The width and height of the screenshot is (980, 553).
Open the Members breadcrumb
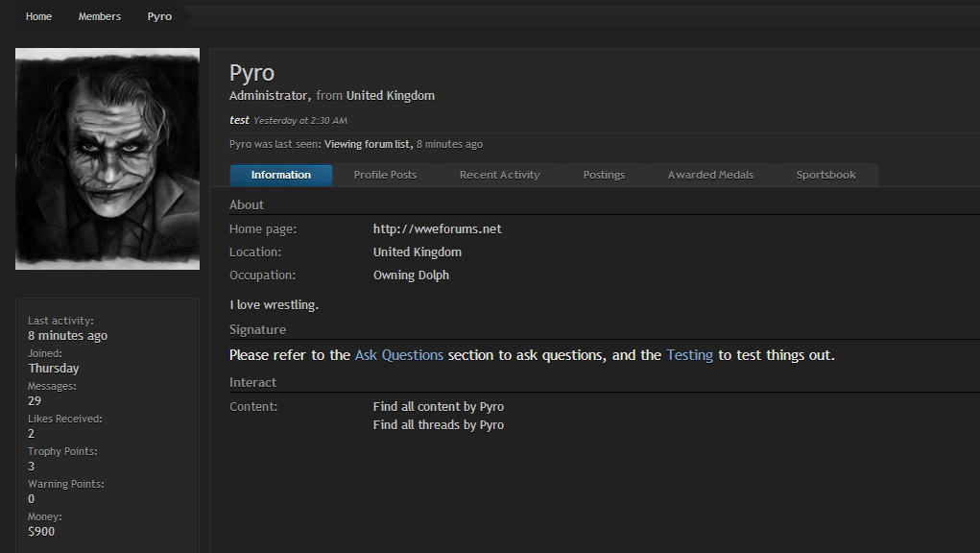100,16
